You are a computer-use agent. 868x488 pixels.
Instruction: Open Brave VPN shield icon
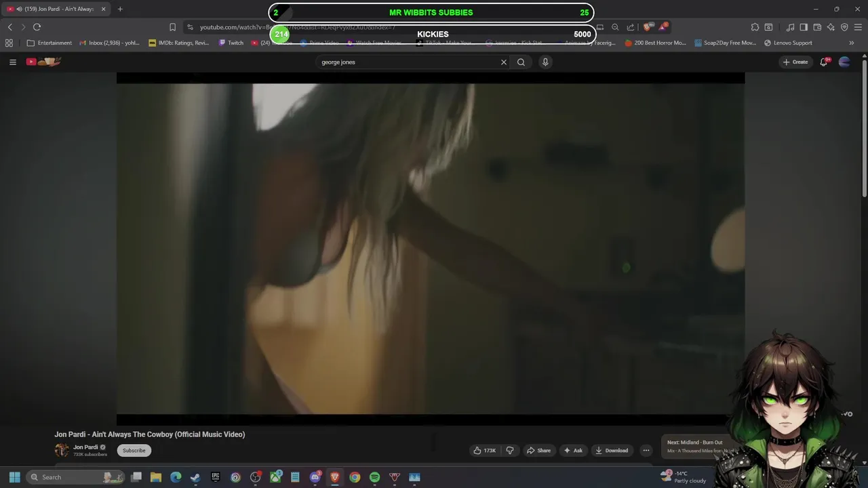click(844, 27)
